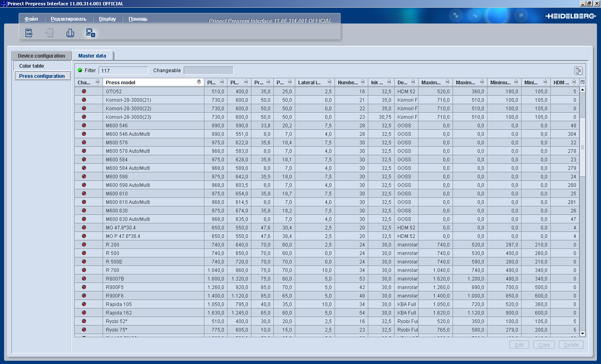
Task: Click the red status icon for M600 546
Action: (x=84, y=125)
